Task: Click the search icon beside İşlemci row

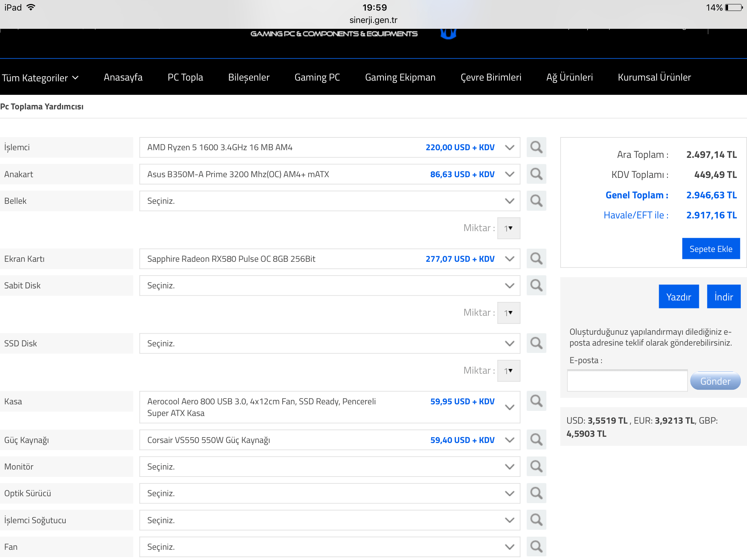Action: 536,147
